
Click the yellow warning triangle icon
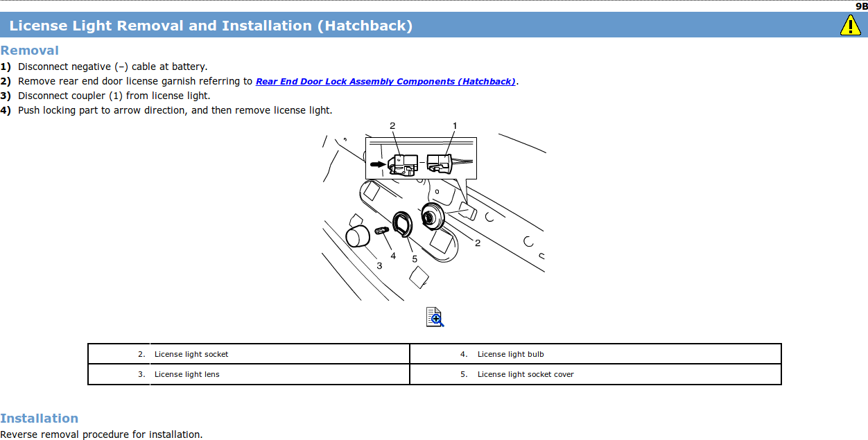(850, 26)
